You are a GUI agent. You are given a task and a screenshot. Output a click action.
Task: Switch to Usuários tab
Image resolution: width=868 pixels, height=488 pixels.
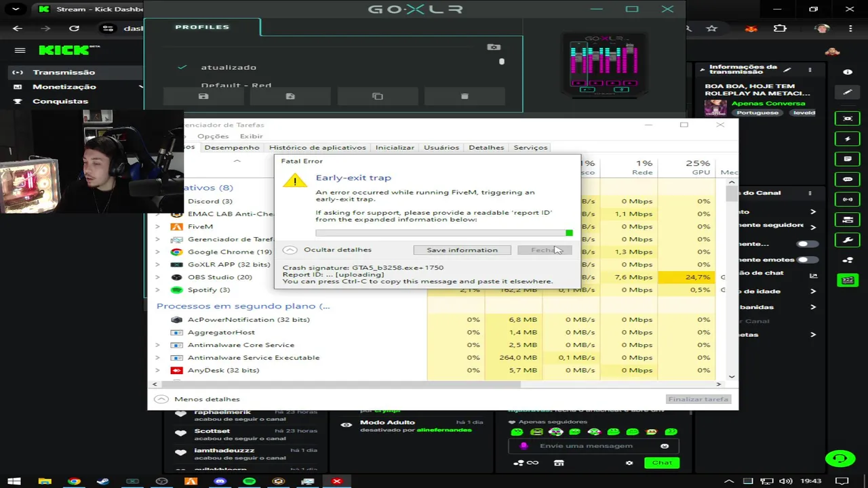point(441,147)
